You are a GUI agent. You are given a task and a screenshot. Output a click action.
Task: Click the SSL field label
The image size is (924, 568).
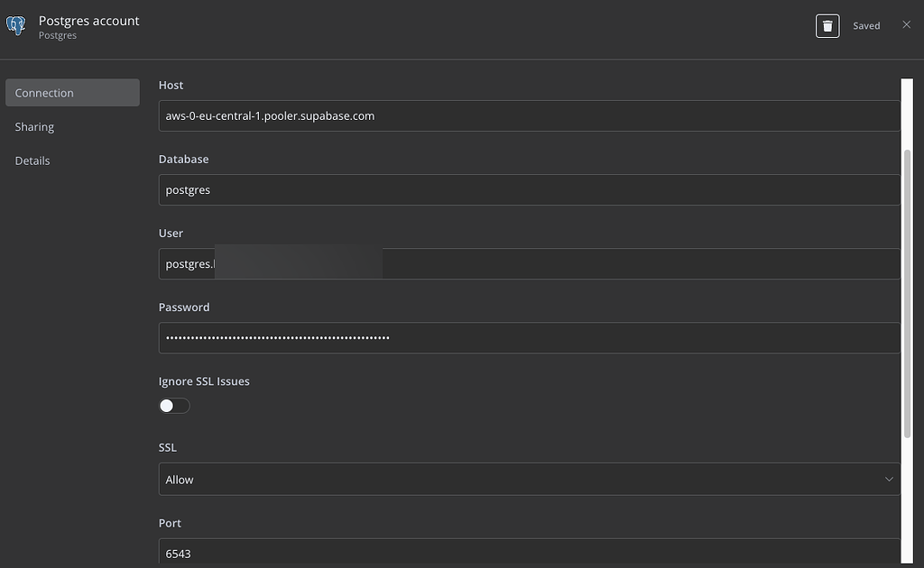pos(168,447)
